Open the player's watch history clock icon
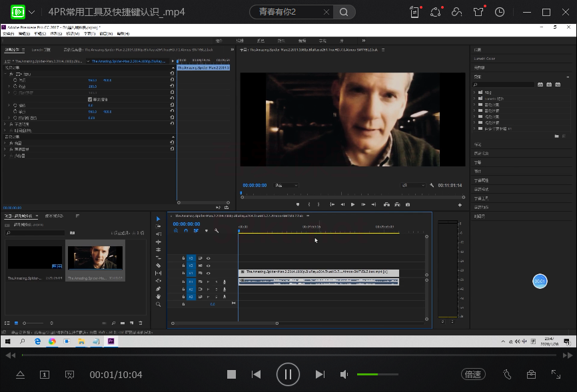 (x=500, y=12)
